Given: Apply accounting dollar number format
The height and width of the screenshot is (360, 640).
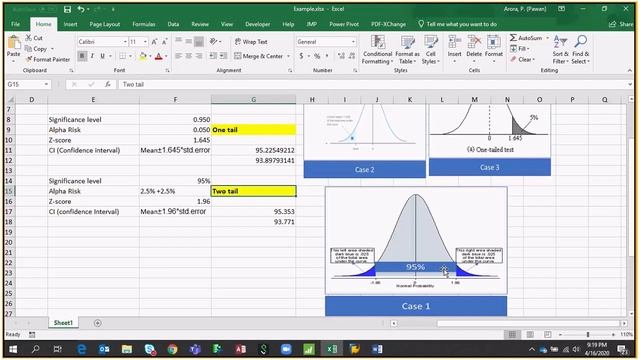Looking at the screenshot, I should tap(301, 56).
